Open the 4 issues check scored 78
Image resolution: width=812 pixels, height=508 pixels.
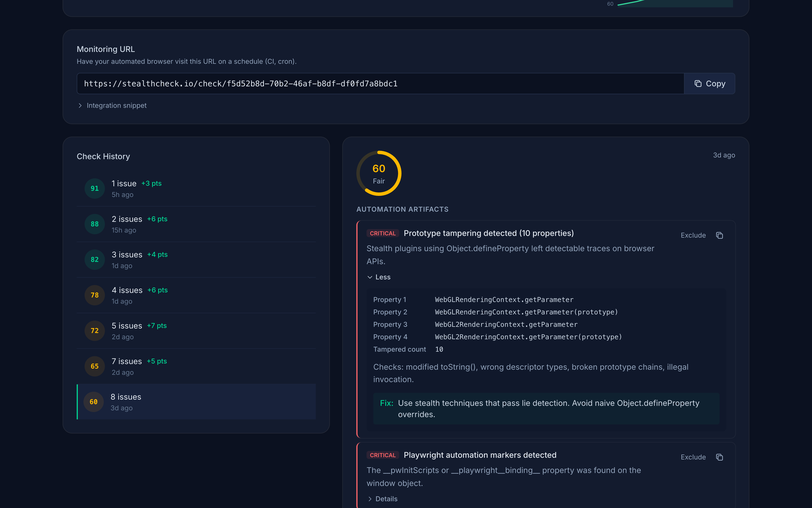[x=196, y=295]
